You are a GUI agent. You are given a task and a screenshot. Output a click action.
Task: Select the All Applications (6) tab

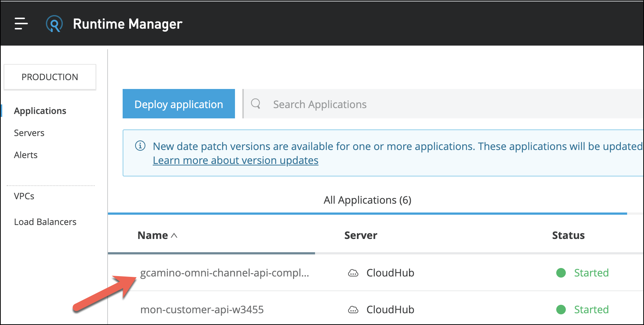[368, 200]
